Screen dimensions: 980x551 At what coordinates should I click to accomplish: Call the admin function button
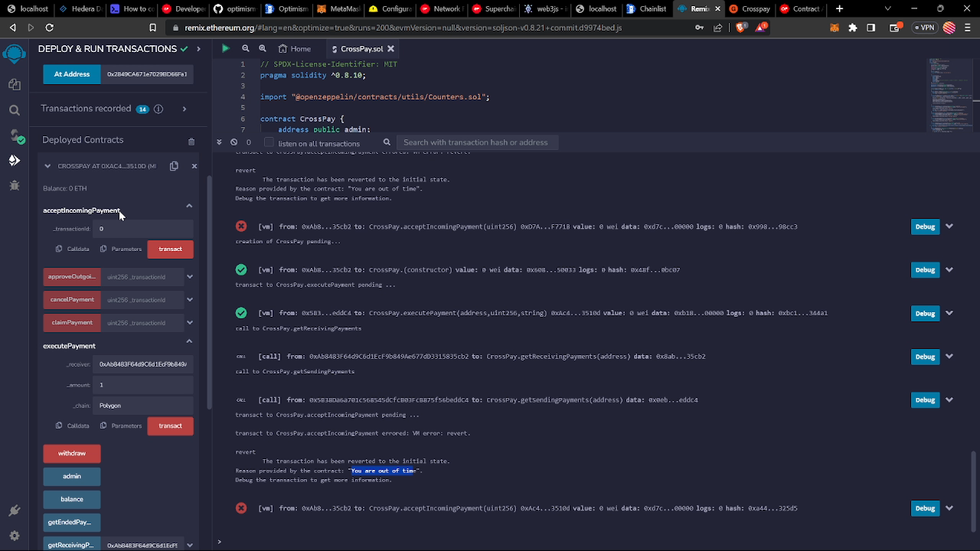[x=72, y=476]
